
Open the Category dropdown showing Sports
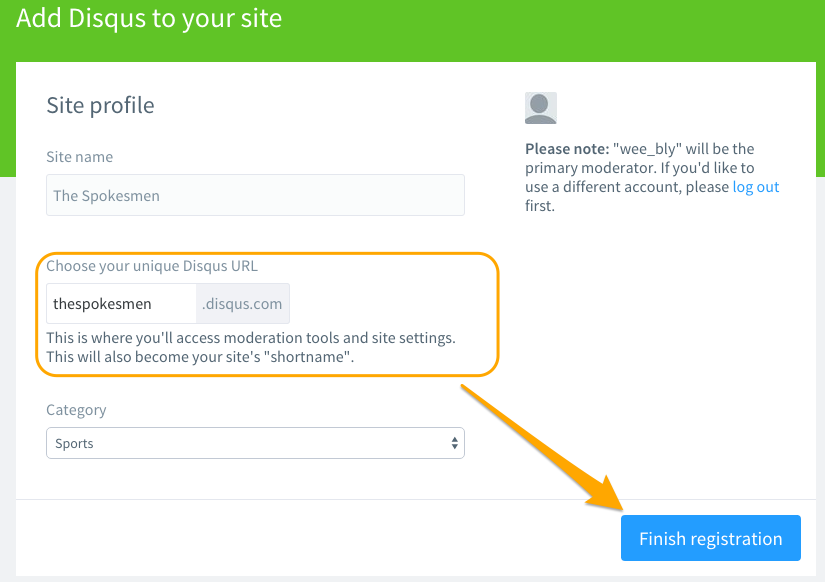click(255, 443)
